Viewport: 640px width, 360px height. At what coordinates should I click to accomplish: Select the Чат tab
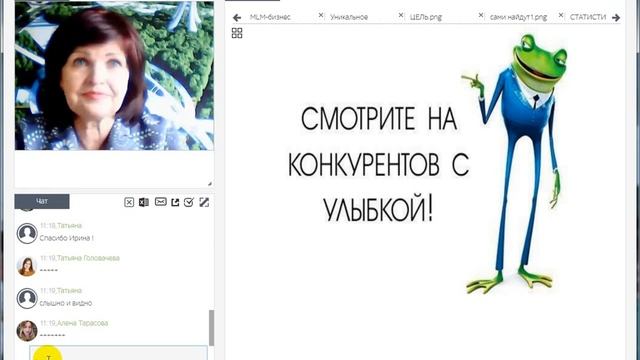click(x=42, y=201)
